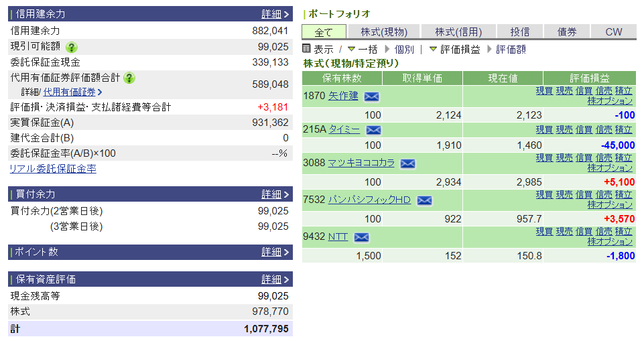644x341 pixels.
Task: Click 現買 for the 矢作建 row
Action: coord(544,90)
